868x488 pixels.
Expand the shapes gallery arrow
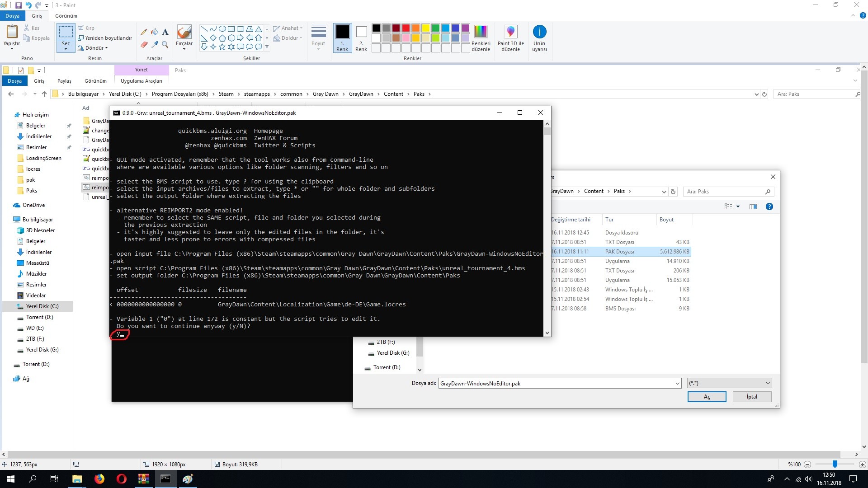[267, 47]
